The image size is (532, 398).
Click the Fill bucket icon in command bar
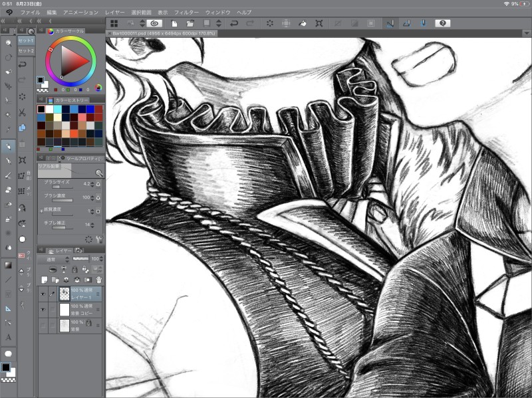coord(303,23)
